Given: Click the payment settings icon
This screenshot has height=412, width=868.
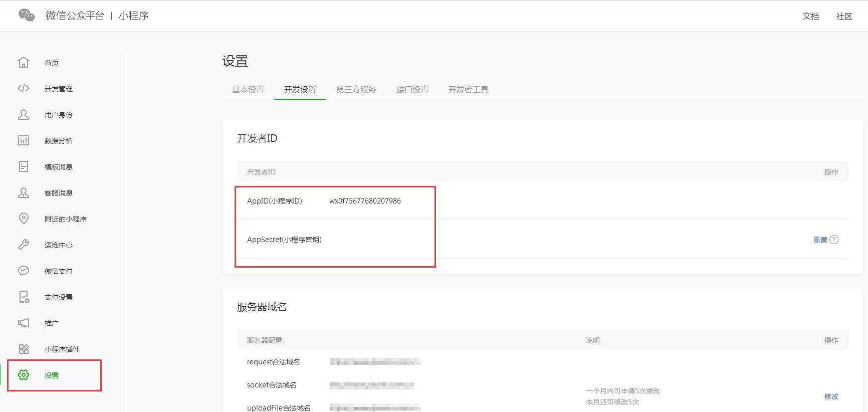Looking at the screenshot, I should tap(24, 297).
